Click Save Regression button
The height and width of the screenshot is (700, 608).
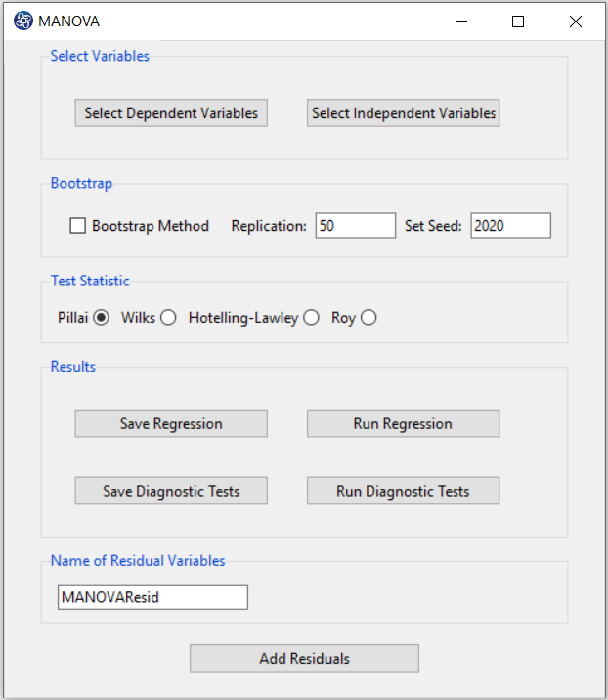171,423
